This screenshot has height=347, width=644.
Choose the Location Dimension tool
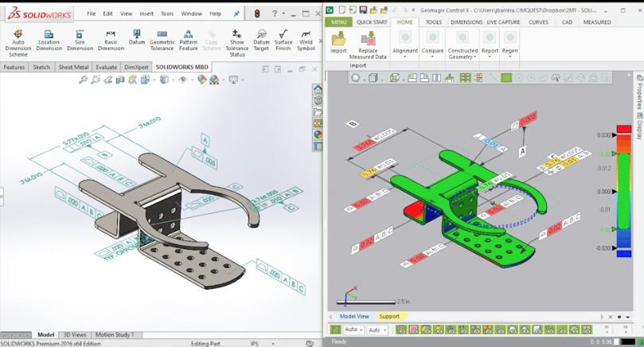tap(49, 41)
